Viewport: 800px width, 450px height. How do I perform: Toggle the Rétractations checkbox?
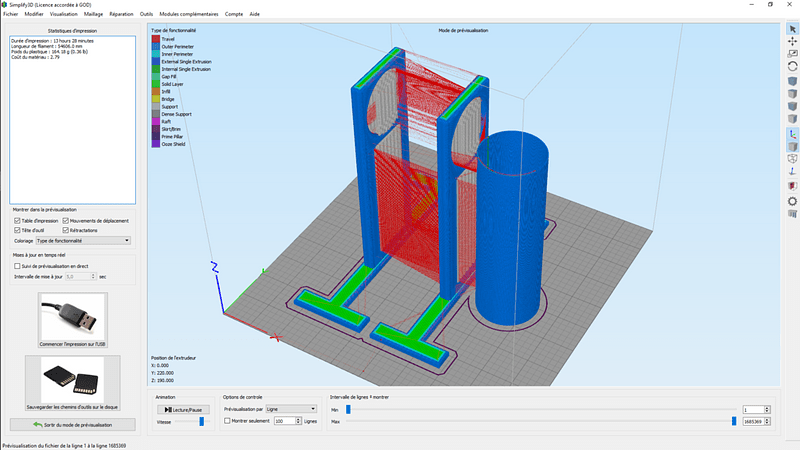pos(66,230)
